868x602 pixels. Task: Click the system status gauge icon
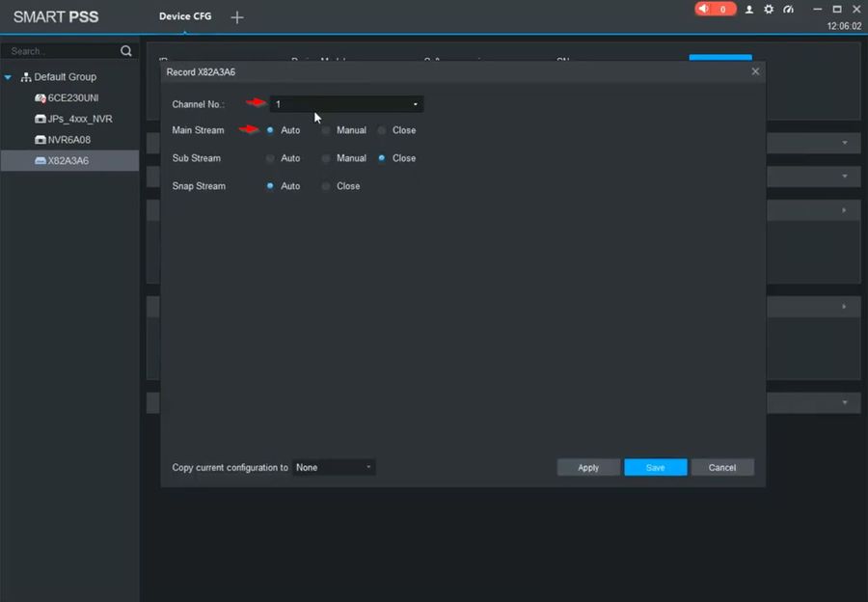click(x=788, y=9)
